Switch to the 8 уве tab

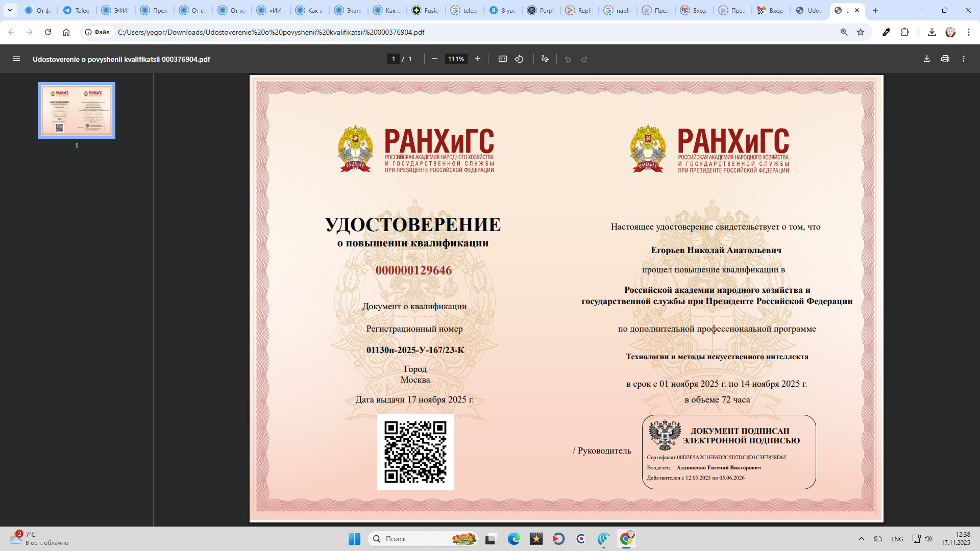click(x=503, y=10)
